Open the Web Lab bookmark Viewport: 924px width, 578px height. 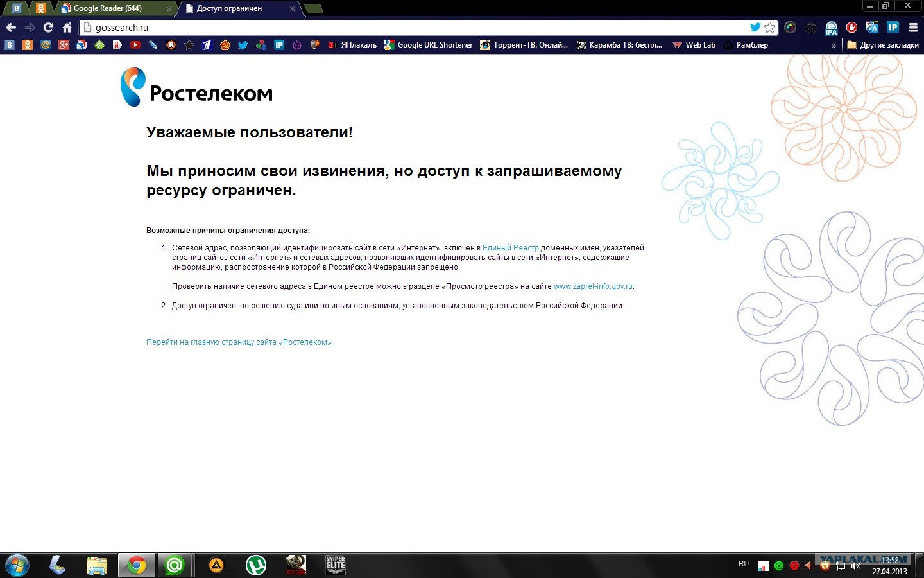(694, 45)
